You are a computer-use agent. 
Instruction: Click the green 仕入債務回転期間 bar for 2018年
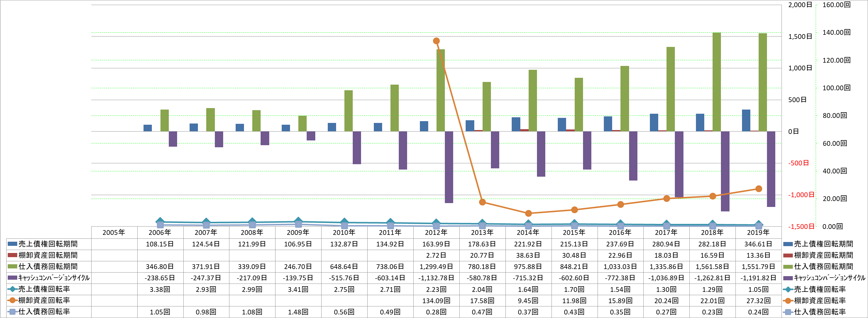717,82
